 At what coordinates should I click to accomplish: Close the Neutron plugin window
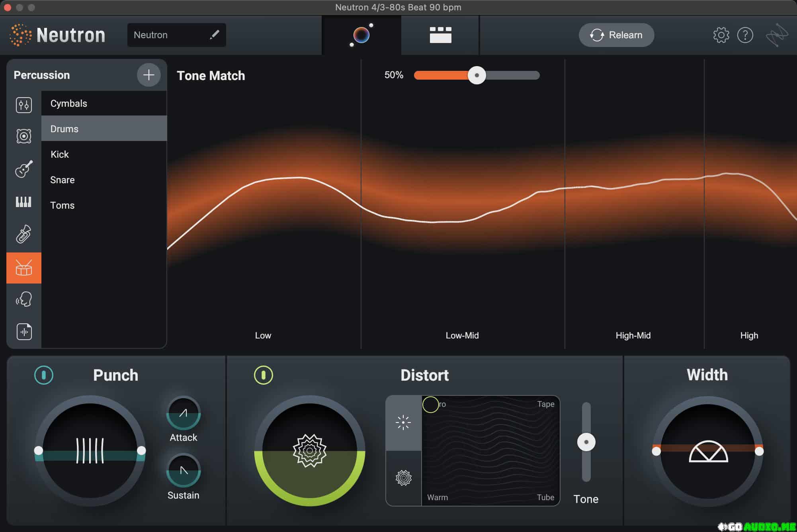[8, 7]
